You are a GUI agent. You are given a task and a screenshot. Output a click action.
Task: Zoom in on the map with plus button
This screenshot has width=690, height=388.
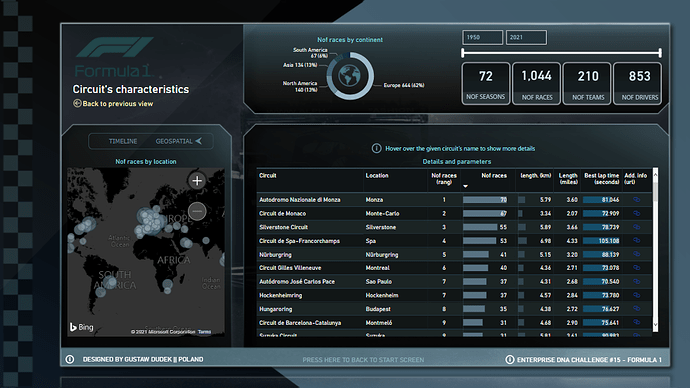(197, 181)
